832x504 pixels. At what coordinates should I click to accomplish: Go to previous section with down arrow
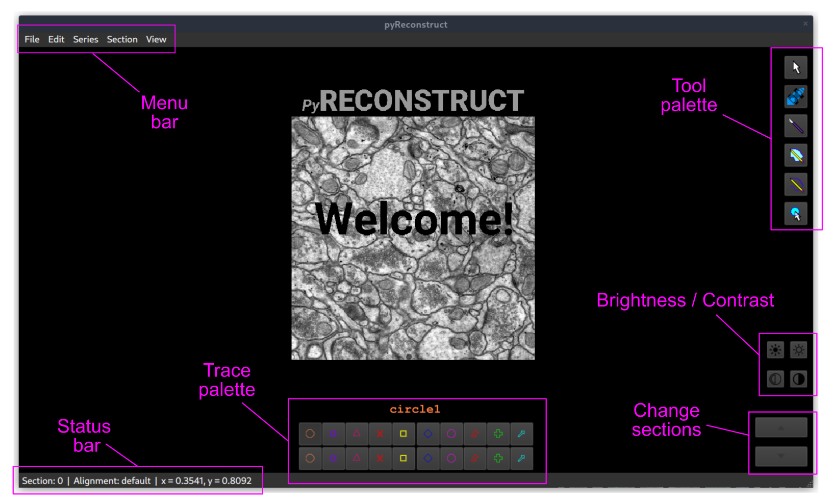point(781,456)
